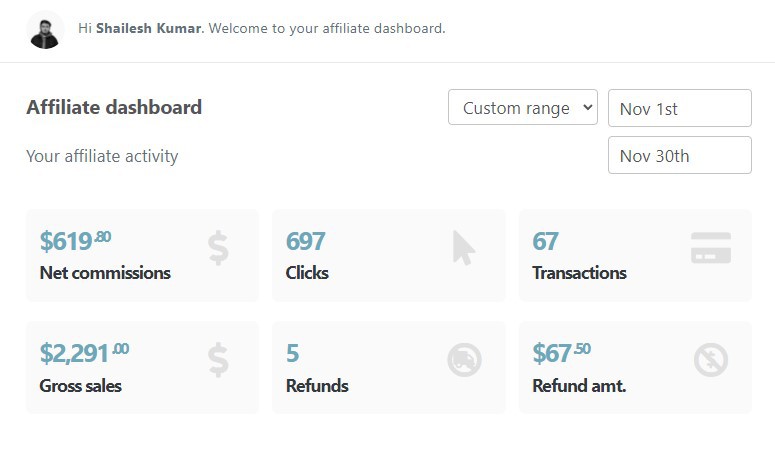Click the $619.80 net commissions value
Image resolution: width=775 pixels, height=451 pixels.
pos(75,241)
